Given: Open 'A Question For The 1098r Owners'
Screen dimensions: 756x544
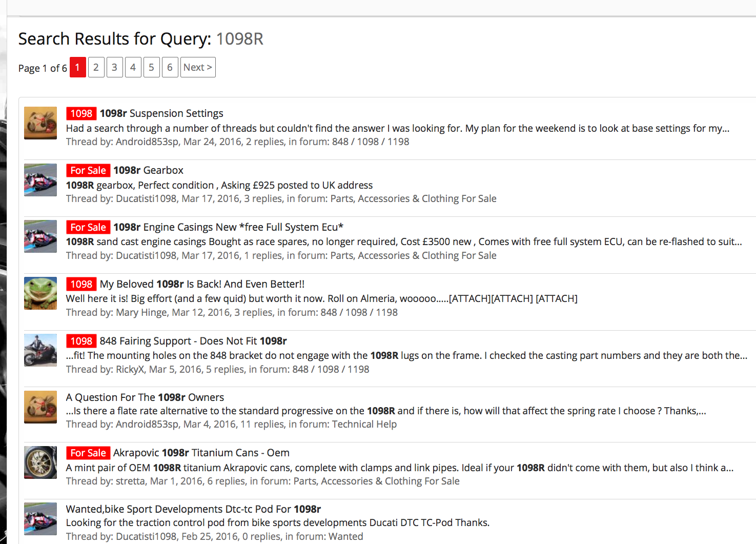Looking at the screenshot, I should pyautogui.click(x=145, y=397).
